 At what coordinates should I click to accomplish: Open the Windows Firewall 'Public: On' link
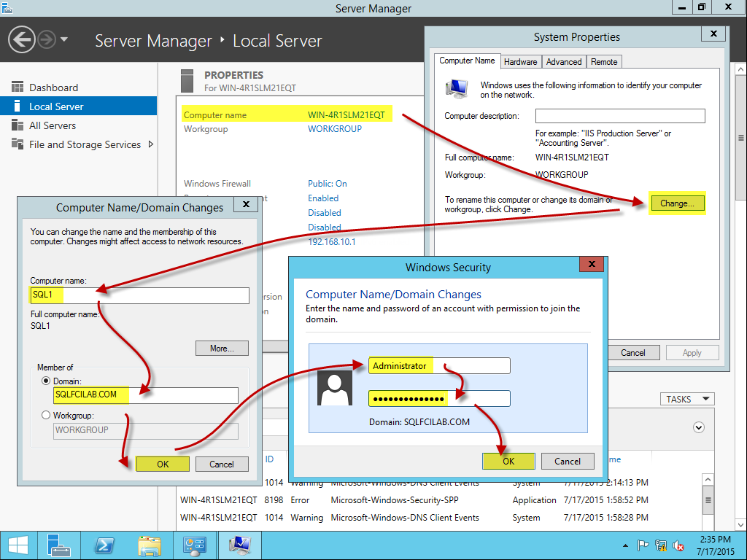[327, 183]
